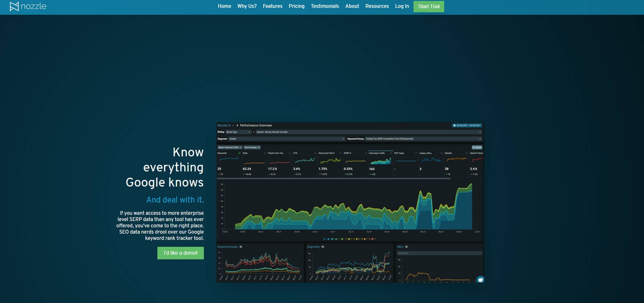Open the Metric: Estimated Traffic dropdown
The image size is (644, 303).
[x=230, y=147]
